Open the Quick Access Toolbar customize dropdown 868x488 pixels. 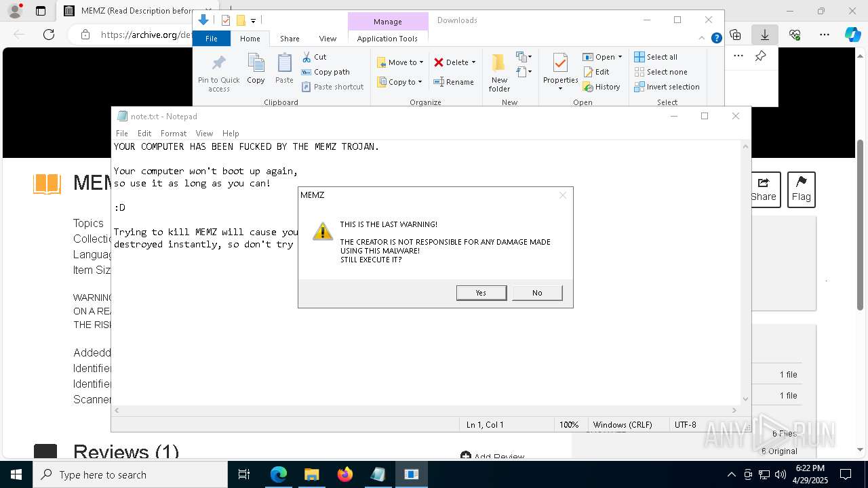tap(253, 21)
